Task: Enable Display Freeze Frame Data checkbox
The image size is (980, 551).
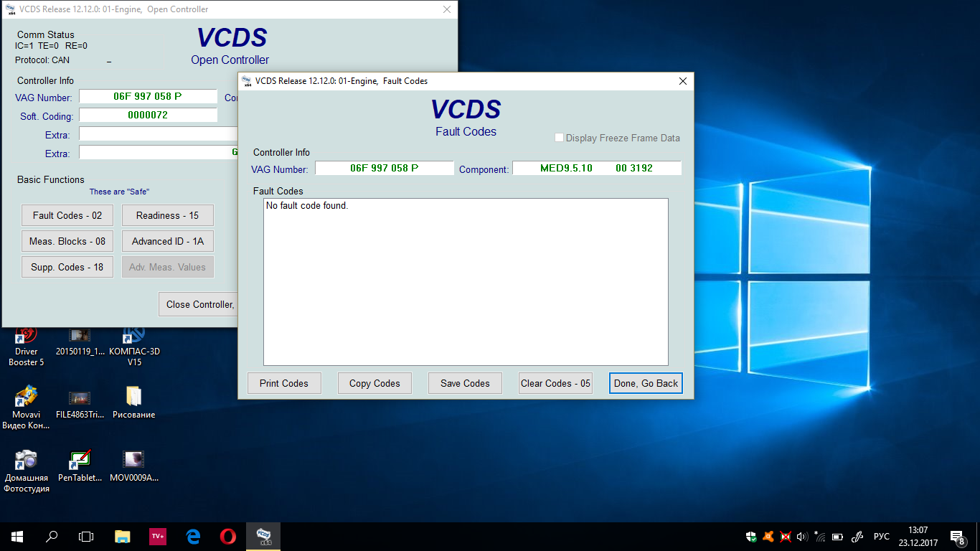Action: 560,138
